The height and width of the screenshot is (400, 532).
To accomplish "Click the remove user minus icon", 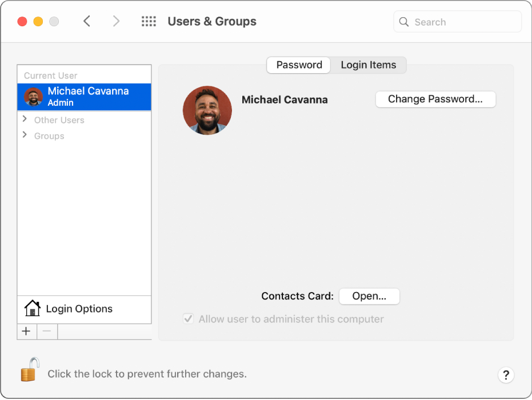I will click(47, 331).
